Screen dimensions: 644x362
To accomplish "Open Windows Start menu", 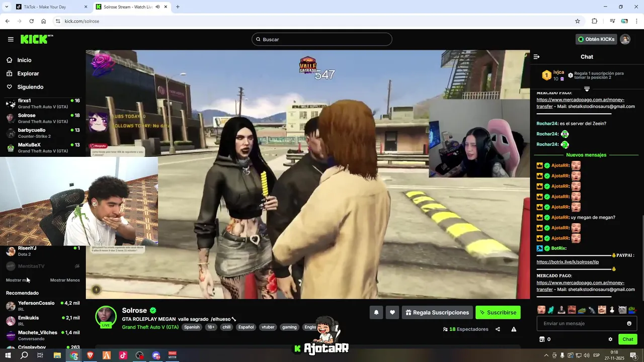I will tap(8, 355).
